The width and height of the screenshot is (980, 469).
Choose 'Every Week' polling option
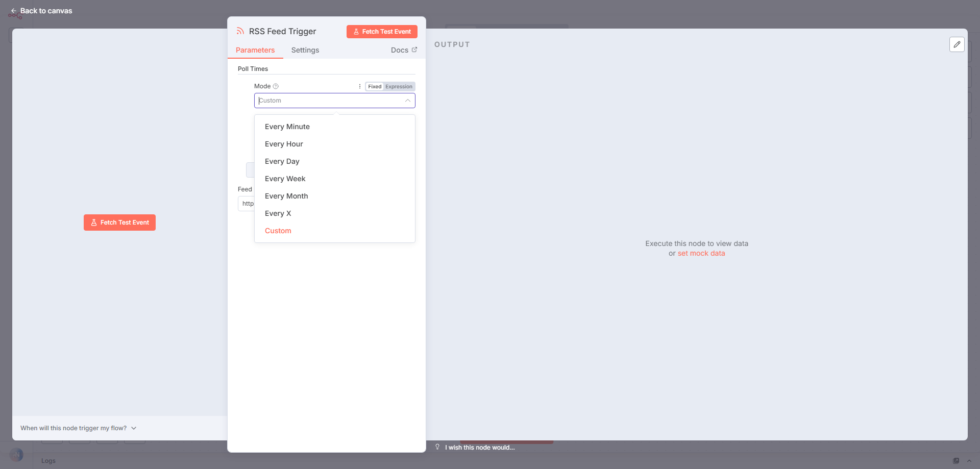(285, 179)
